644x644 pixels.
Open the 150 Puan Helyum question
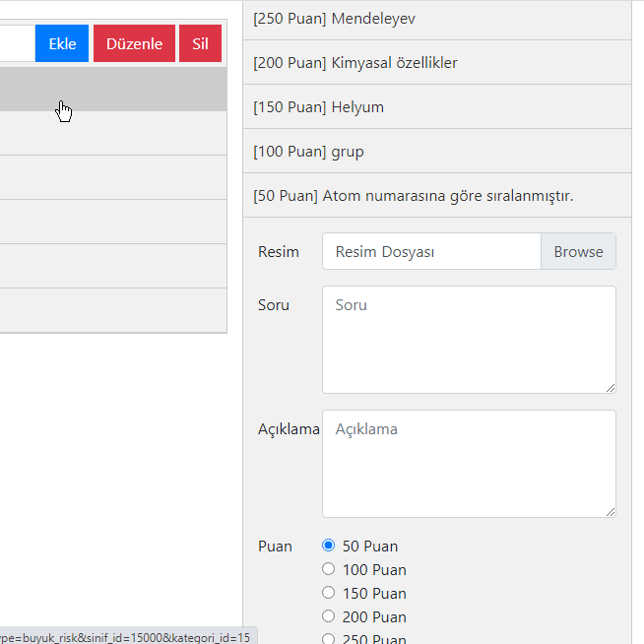coord(437,106)
